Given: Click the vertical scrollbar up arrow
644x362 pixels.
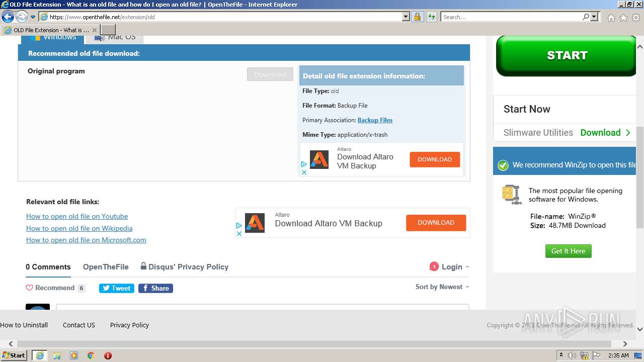Looking at the screenshot, I should coord(640,47).
